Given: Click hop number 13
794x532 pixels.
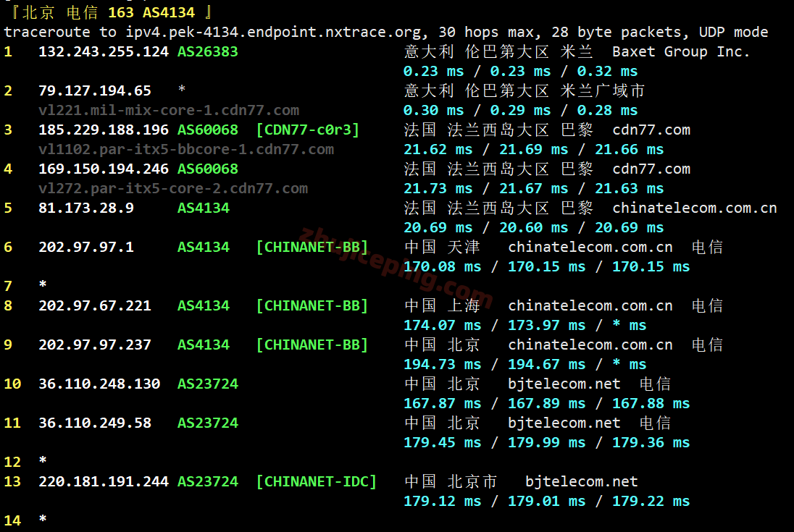Looking at the screenshot, I should coord(12,481).
